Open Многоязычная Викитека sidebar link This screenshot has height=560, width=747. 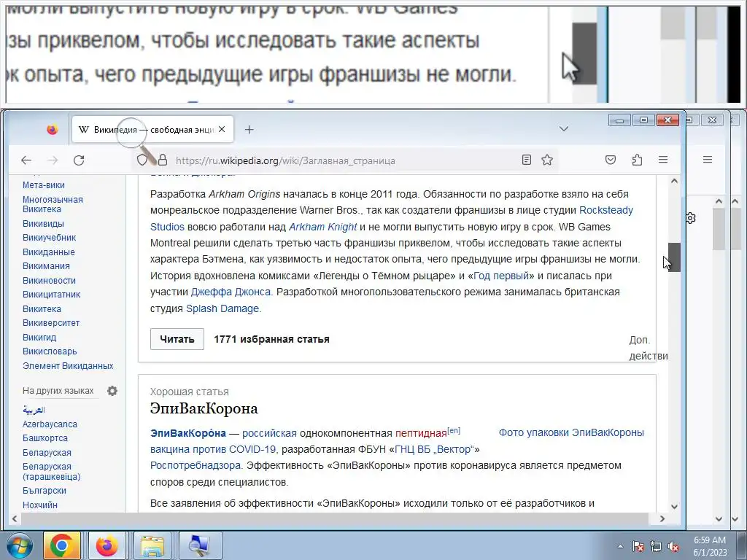(x=53, y=204)
